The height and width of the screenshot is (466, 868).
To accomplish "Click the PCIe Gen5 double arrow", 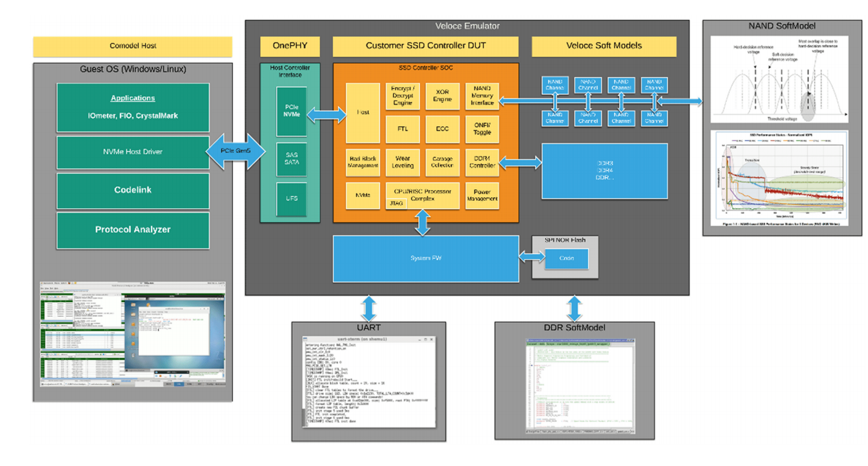I will point(235,151).
